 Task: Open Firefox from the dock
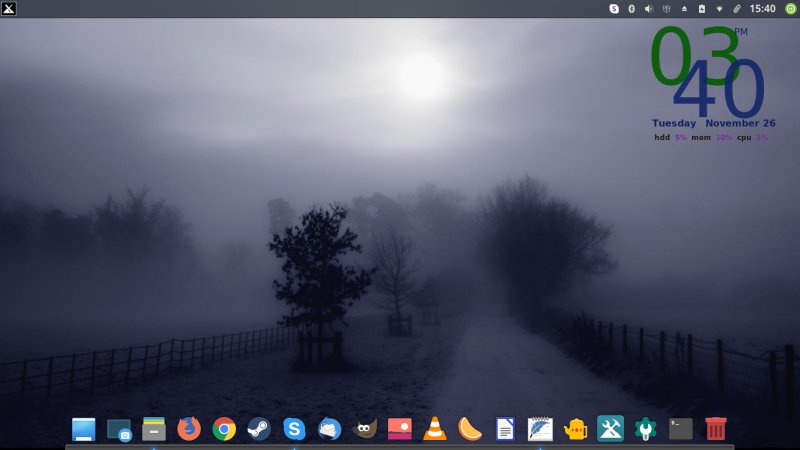pyautogui.click(x=188, y=429)
